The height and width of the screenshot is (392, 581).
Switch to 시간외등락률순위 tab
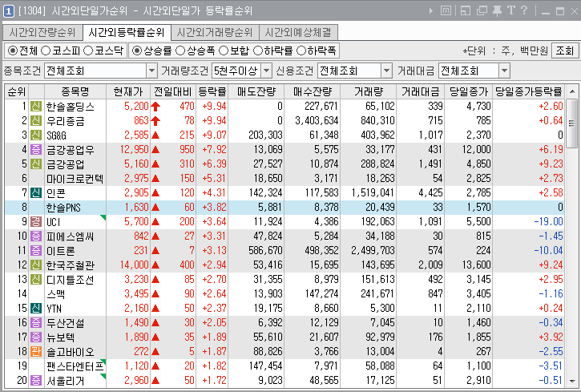[x=127, y=33]
